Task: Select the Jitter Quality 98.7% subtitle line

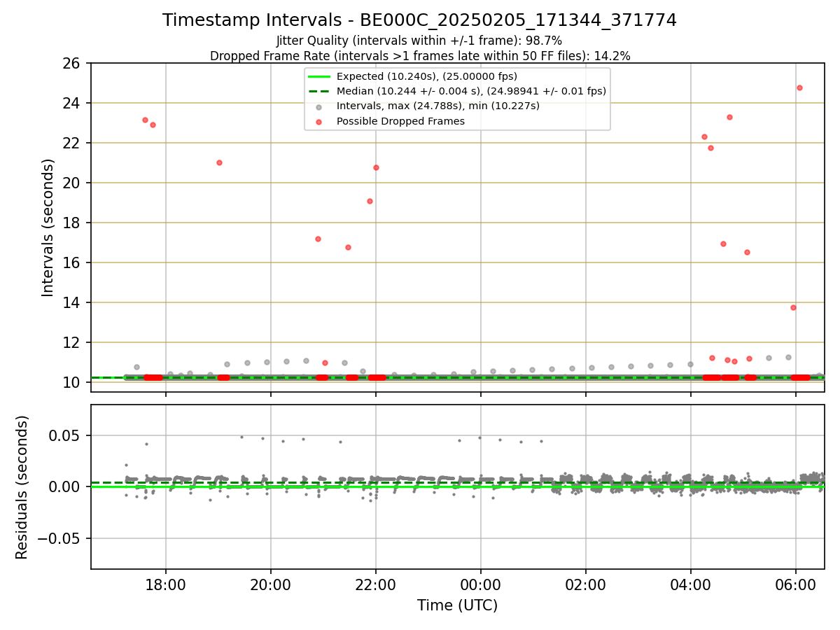Action: pyautogui.click(x=419, y=41)
